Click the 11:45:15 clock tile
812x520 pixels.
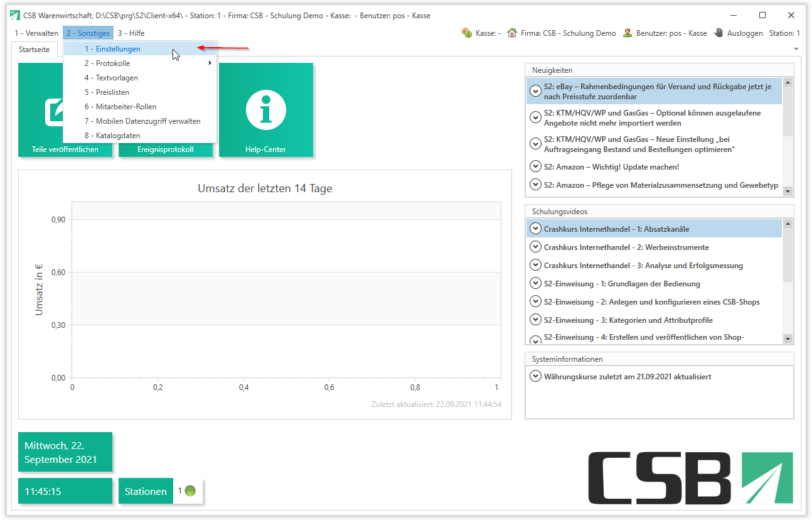click(65, 491)
